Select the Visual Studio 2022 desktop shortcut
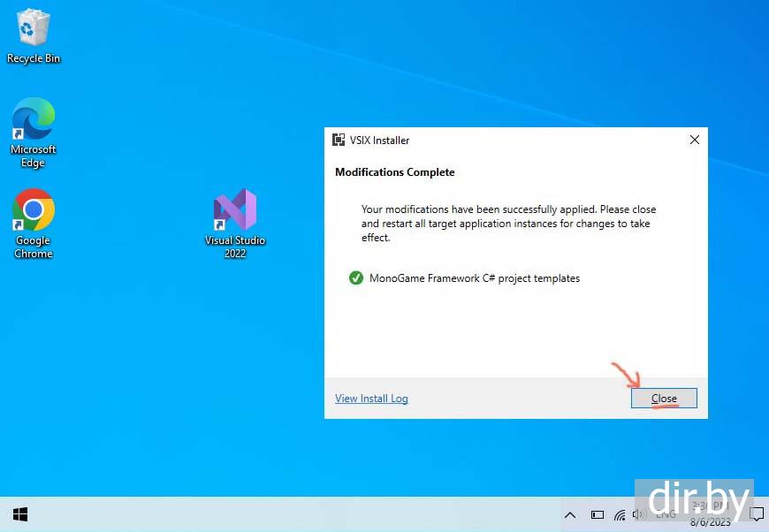The image size is (769, 532). (235, 223)
